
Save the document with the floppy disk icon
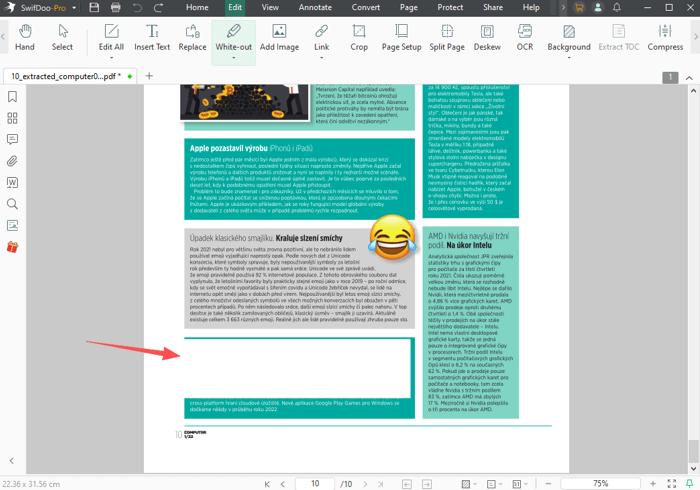click(x=94, y=8)
